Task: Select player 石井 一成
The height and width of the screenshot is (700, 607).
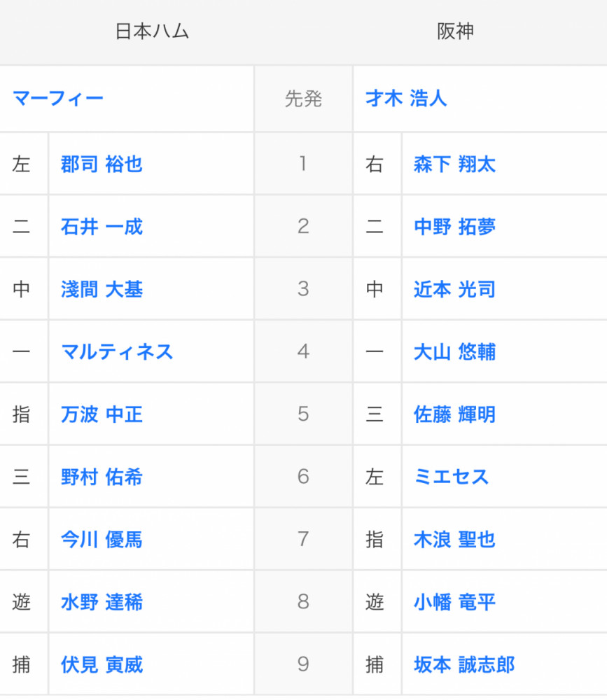Action: (x=102, y=227)
